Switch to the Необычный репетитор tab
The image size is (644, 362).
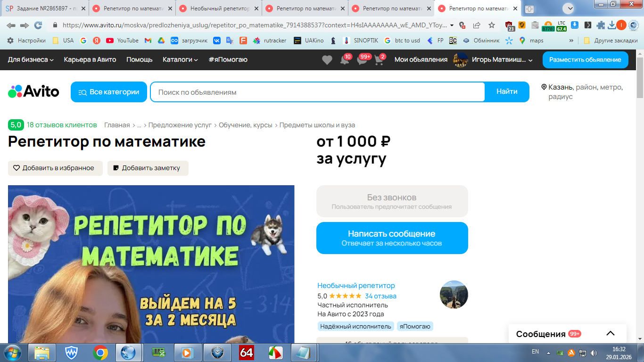click(x=219, y=8)
